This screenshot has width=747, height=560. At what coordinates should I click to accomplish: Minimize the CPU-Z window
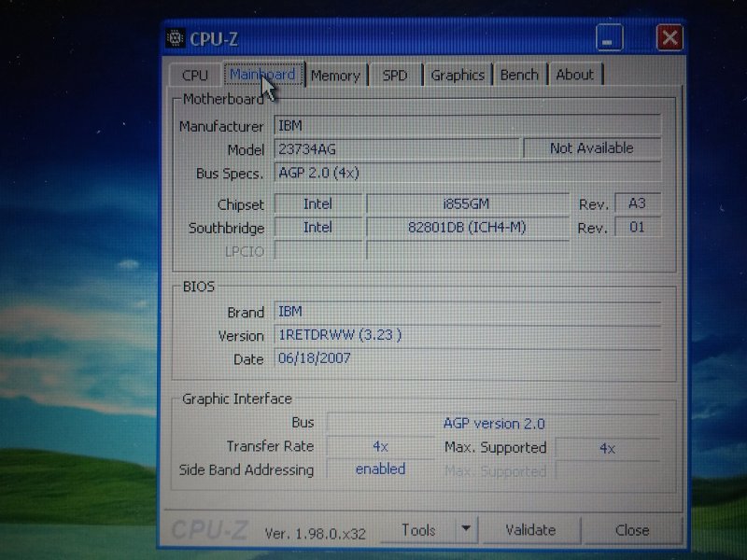(x=609, y=38)
